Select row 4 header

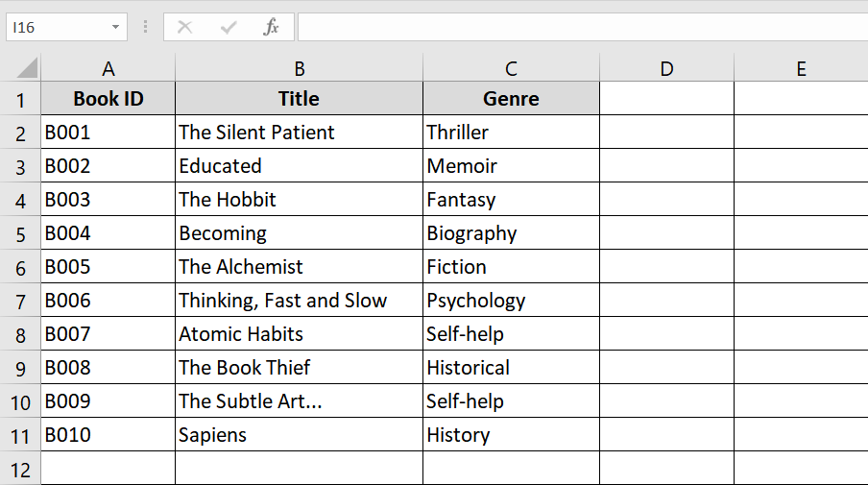tap(20, 200)
